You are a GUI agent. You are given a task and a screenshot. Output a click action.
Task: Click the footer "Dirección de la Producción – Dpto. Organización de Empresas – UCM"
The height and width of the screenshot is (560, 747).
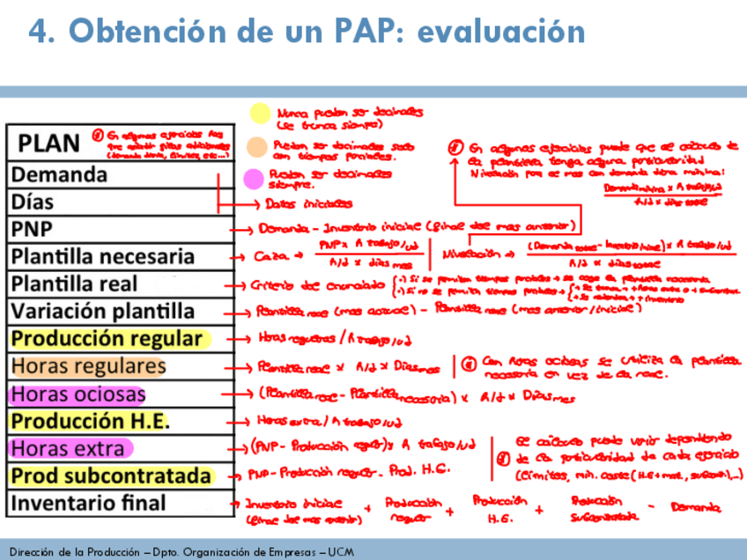coord(181,552)
